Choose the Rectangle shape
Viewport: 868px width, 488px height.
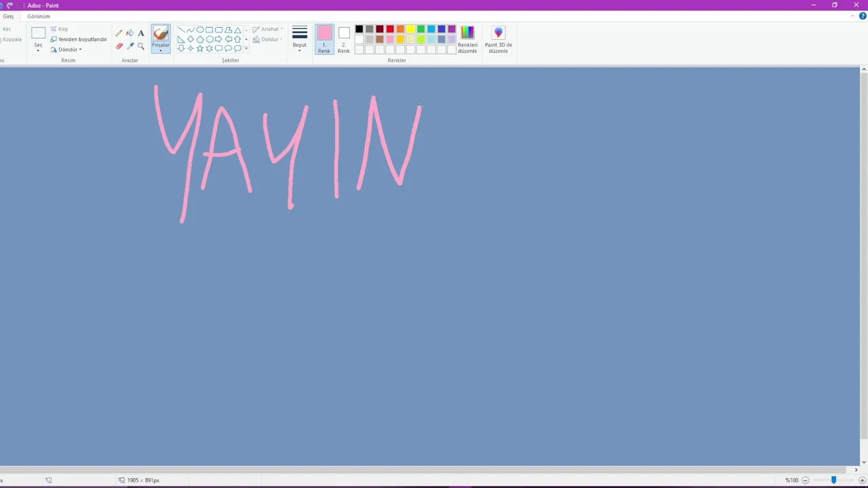click(x=210, y=30)
